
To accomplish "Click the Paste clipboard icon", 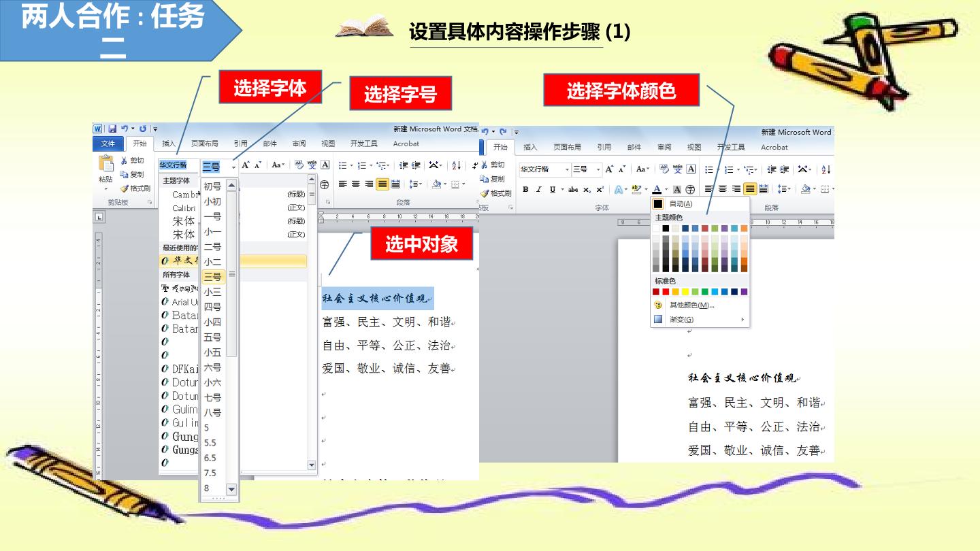I will click(x=106, y=164).
